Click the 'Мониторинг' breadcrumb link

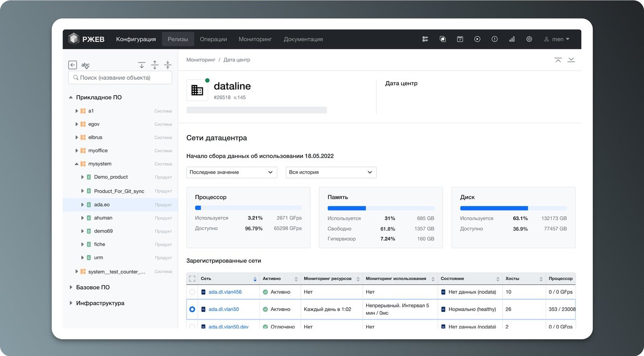tap(200, 60)
